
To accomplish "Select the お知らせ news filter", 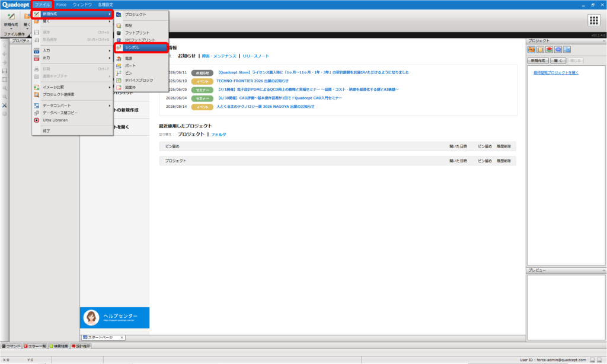I will click(187, 56).
